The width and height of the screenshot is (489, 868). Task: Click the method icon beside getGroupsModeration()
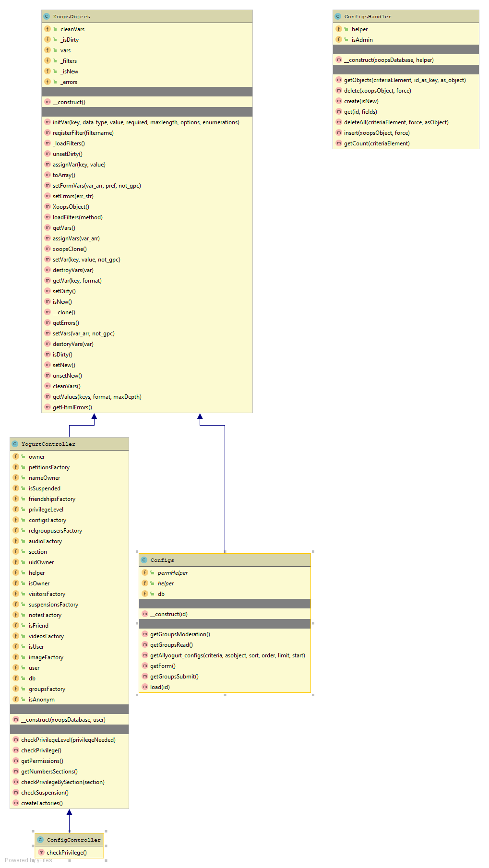[145, 634]
